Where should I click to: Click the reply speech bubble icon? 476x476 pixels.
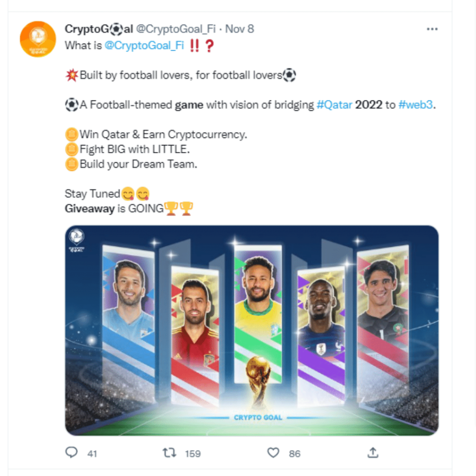click(x=71, y=452)
